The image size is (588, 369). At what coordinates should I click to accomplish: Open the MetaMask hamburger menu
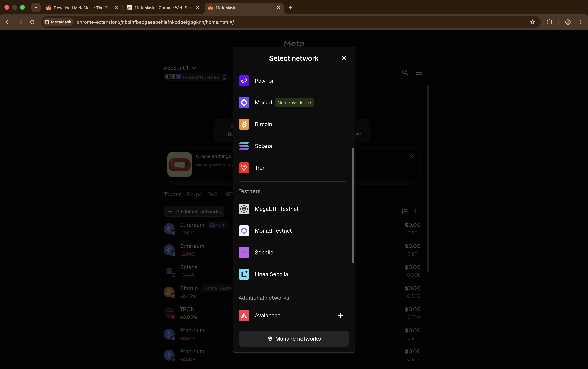click(x=419, y=72)
